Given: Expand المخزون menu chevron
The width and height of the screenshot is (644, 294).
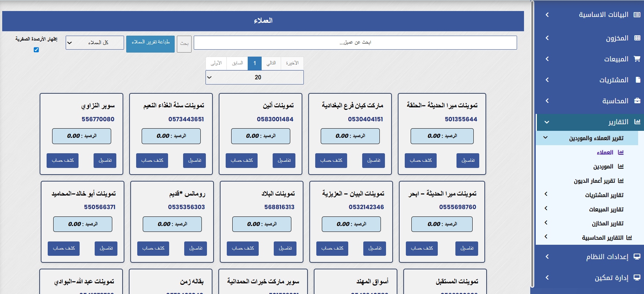Looking at the screenshot, I should (x=547, y=38).
